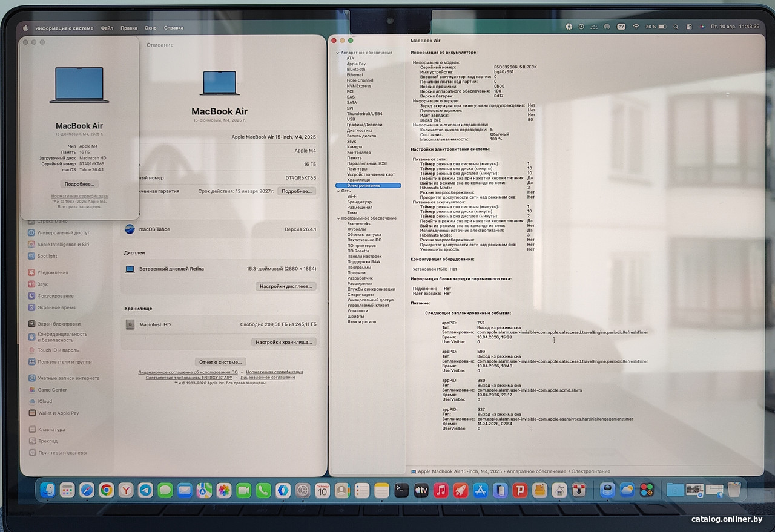This screenshot has height=532, width=775.
Task: Open the App Store from the Dock
Action: point(480,490)
